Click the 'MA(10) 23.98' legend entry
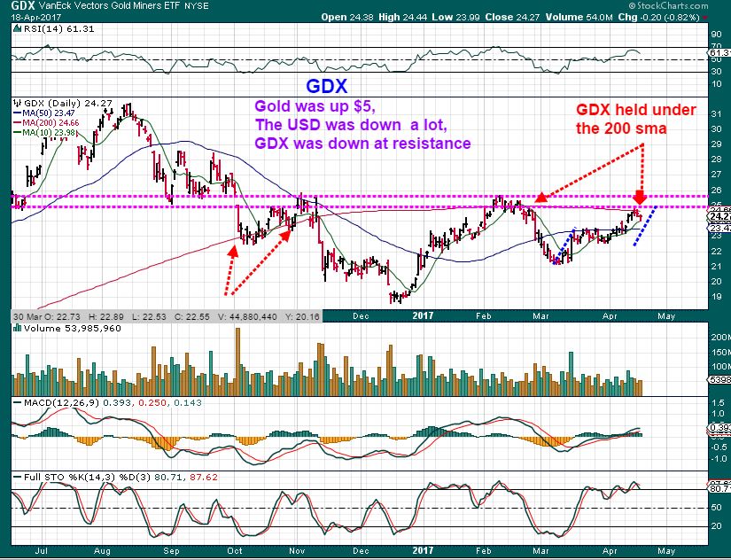 [49, 133]
